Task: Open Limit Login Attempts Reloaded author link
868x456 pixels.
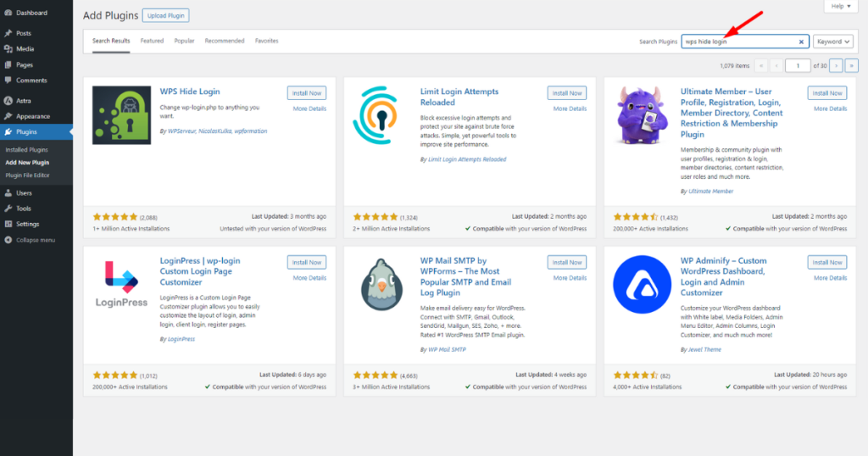Action: coord(467,159)
